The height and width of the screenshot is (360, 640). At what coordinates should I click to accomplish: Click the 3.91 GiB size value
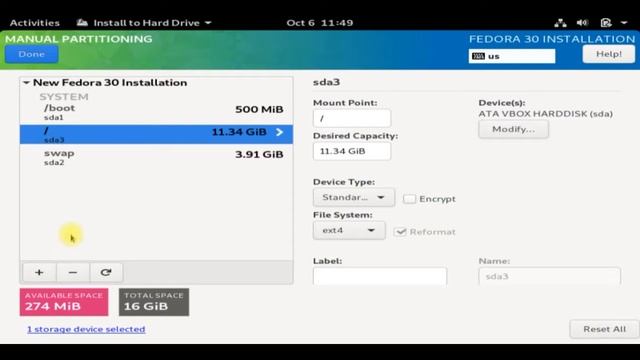(x=259, y=154)
